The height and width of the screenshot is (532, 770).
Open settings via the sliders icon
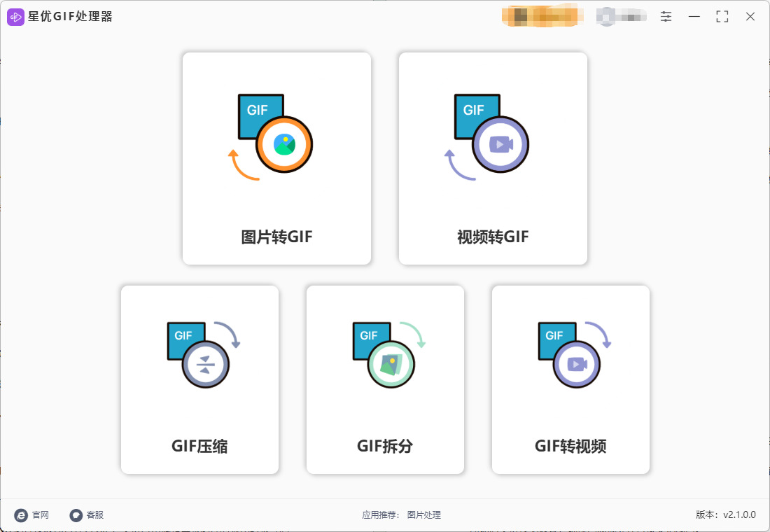point(666,17)
